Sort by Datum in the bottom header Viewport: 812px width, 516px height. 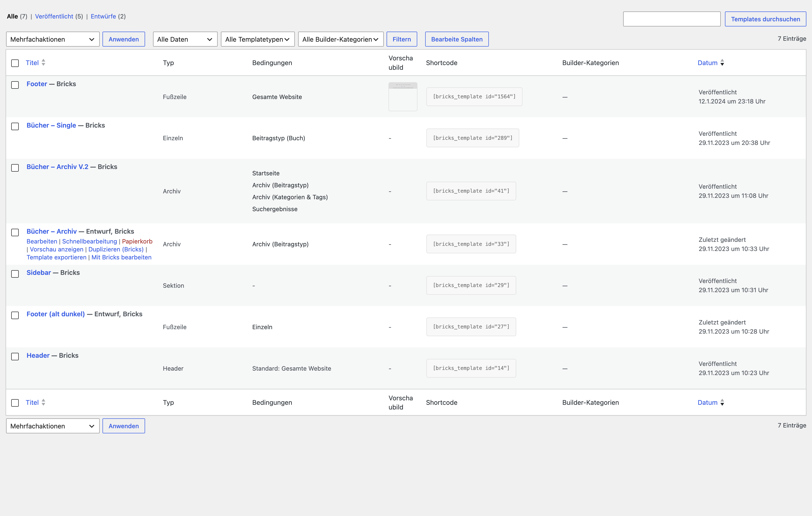(711, 402)
